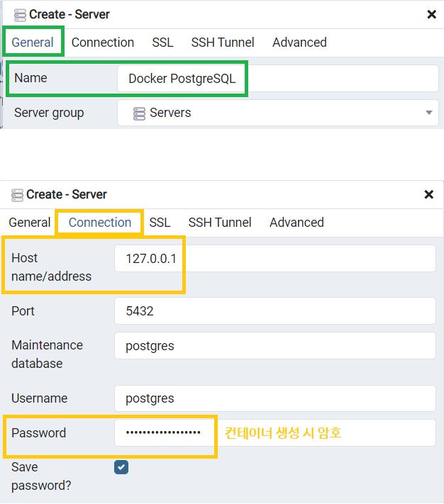Switch to General tab in bottom dialog
The image size is (444, 504).
coord(30,223)
